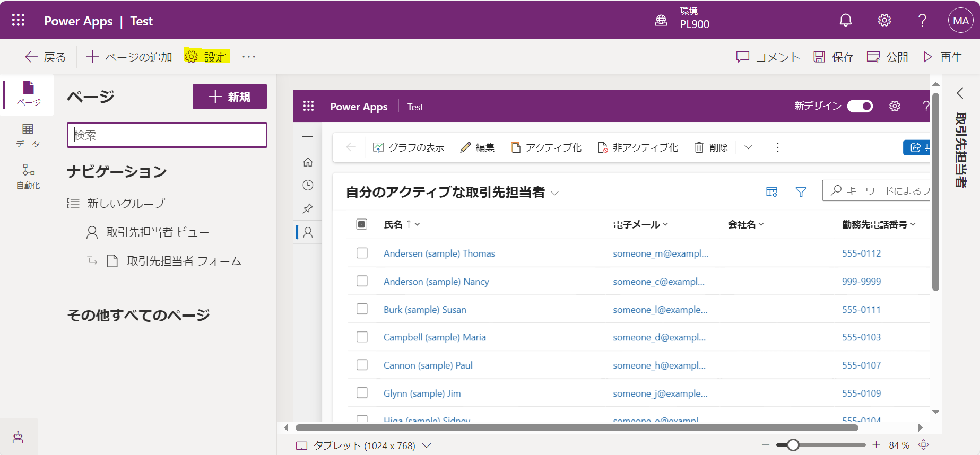Click the grey back arrow in command bar
This screenshot has height=455, width=980.
[351, 147]
